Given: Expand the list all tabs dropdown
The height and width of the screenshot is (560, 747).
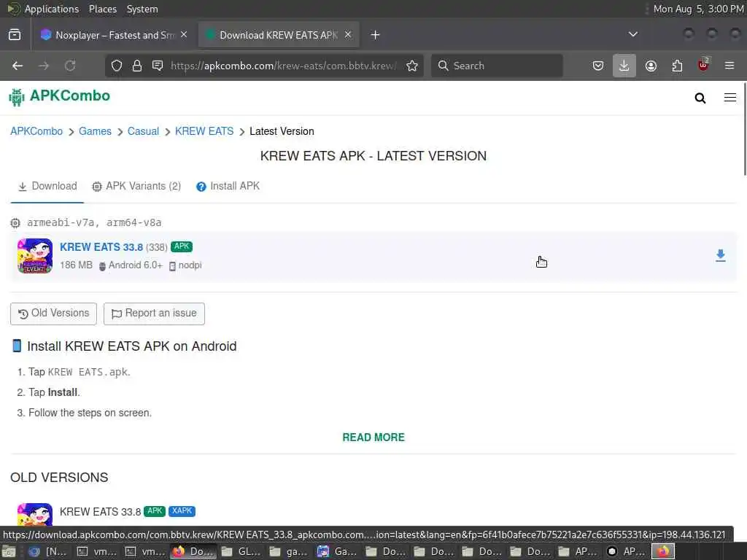Looking at the screenshot, I should click(x=632, y=34).
